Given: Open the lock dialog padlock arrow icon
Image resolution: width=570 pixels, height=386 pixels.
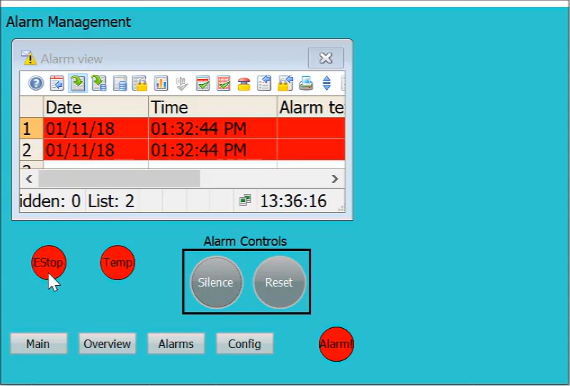Looking at the screenshot, I should 285,83.
